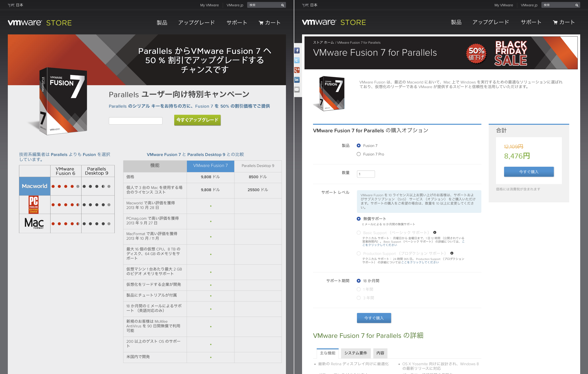Click info icon next to Basic Support
Image resolution: width=588 pixels, height=374 pixels.
pos(435,233)
